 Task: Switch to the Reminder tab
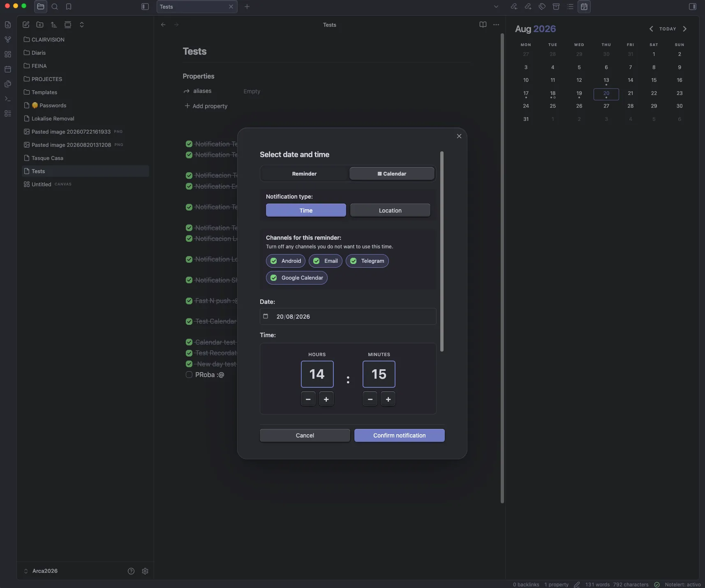[x=305, y=174]
